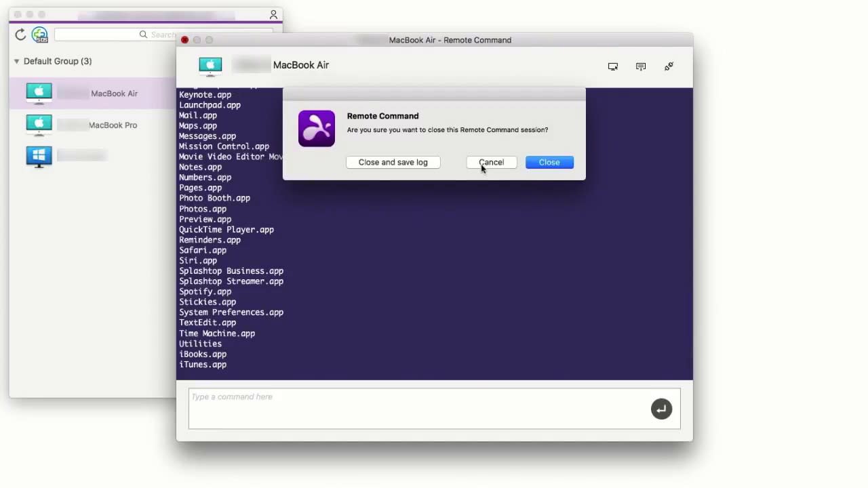Open the account profile icon

[273, 14]
